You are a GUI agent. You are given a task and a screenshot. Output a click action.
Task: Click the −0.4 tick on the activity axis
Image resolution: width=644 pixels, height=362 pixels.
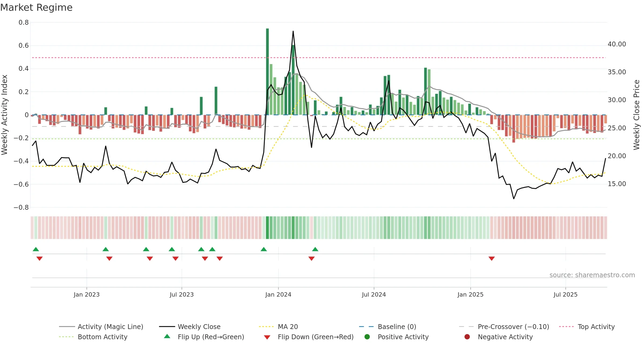tap(21, 161)
